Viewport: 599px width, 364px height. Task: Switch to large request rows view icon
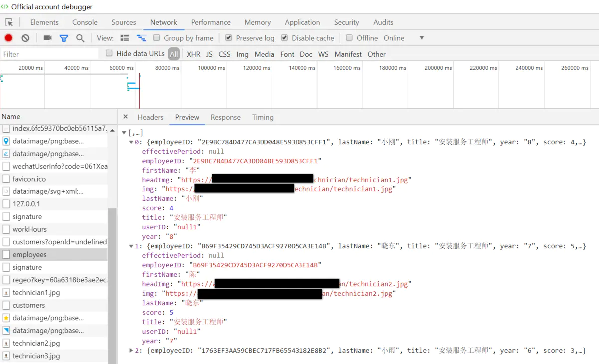[x=126, y=38]
